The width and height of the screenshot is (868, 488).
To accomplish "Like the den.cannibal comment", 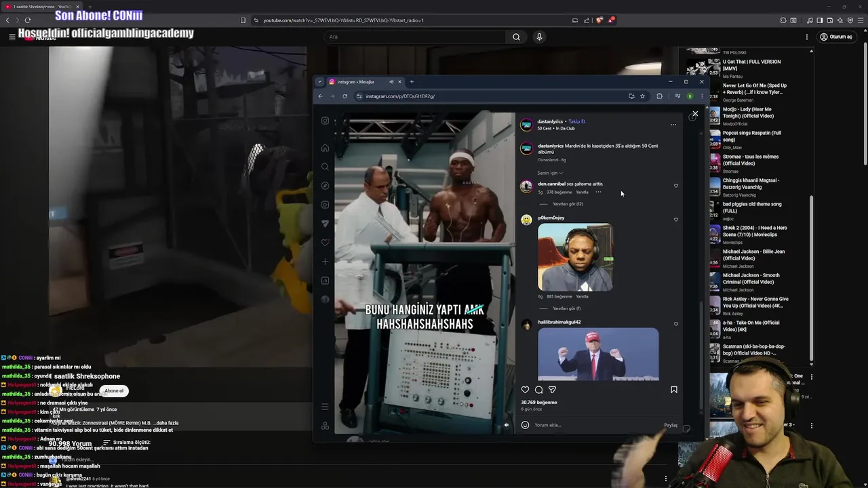I will coord(676,185).
